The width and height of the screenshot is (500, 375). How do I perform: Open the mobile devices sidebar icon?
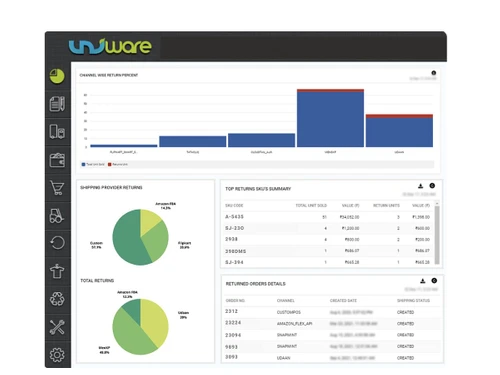(x=57, y=132)
